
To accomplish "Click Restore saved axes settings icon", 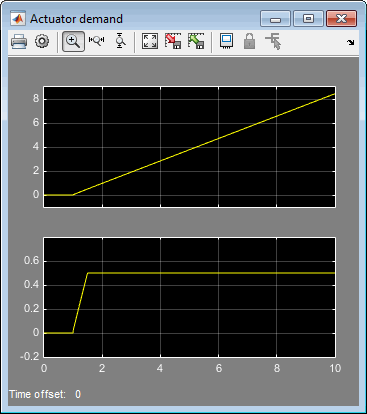I will coord(196,41).
